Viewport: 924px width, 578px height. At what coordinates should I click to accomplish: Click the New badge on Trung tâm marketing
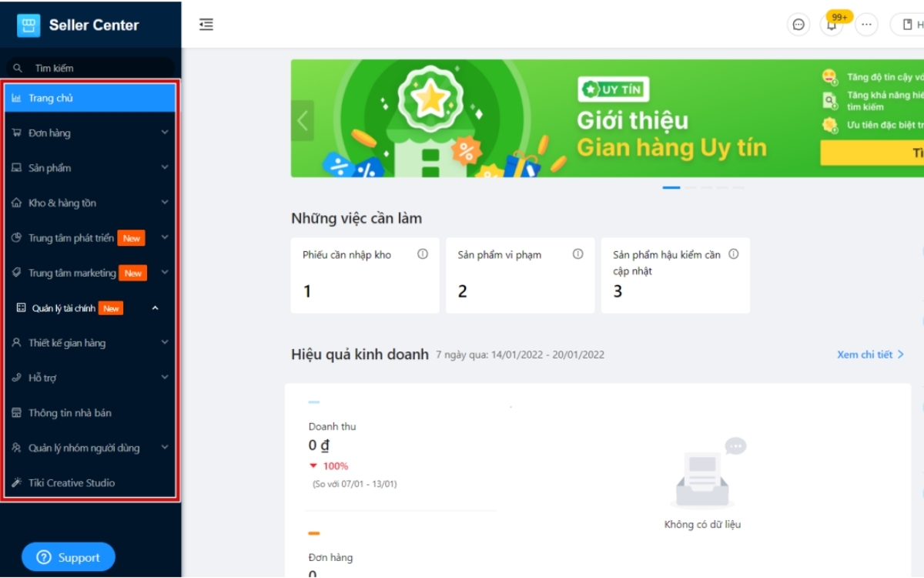133,273
